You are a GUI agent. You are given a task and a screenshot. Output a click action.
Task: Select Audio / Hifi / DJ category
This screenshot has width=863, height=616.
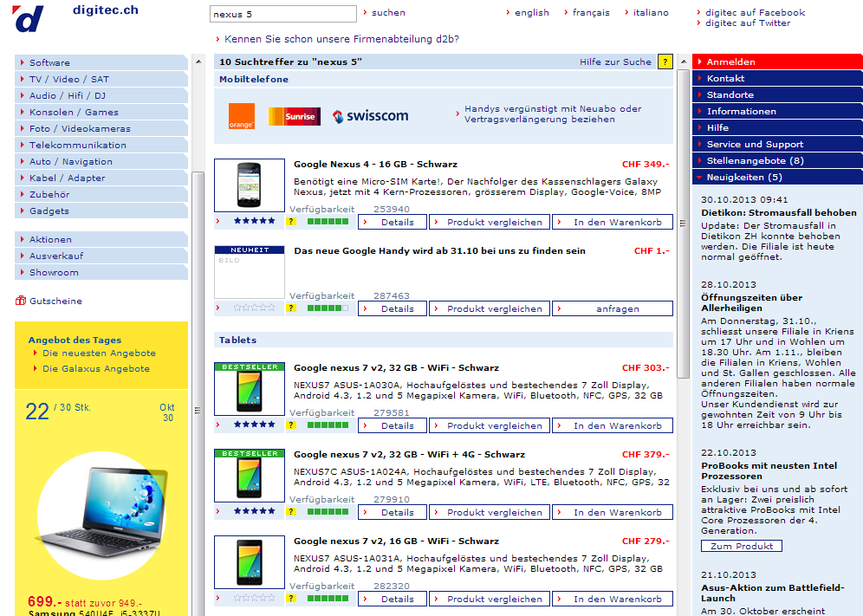101,96
